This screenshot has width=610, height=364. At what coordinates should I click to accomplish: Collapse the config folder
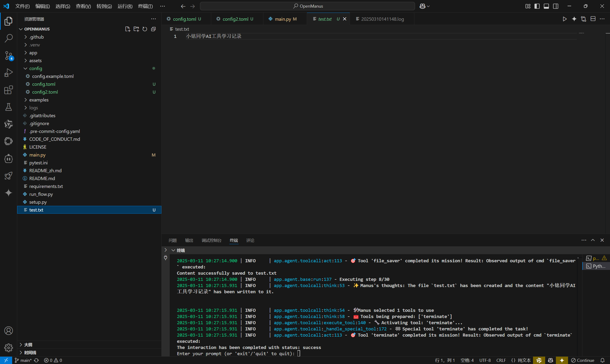(36, 68)
